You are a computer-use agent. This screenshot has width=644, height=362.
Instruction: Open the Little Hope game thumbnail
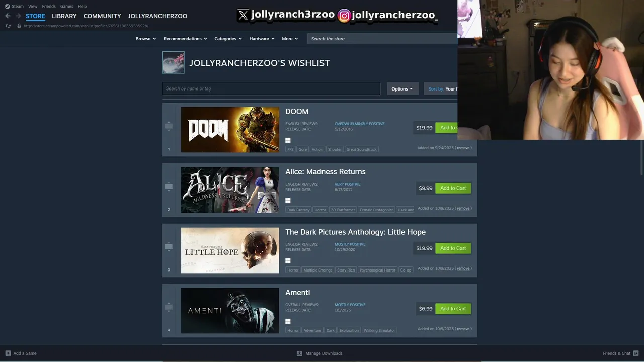230,250
